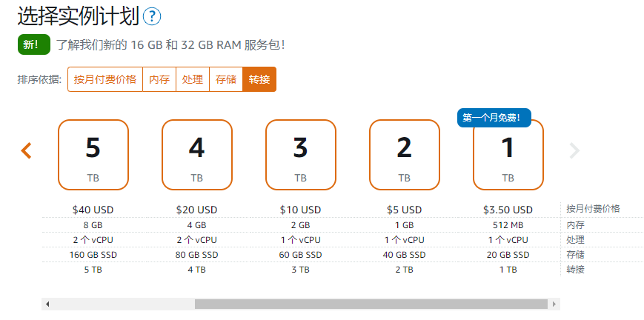Choose the 1 TB first-month-free plan
The width and height of the screenshot is (644, 320).
(508, 155)
